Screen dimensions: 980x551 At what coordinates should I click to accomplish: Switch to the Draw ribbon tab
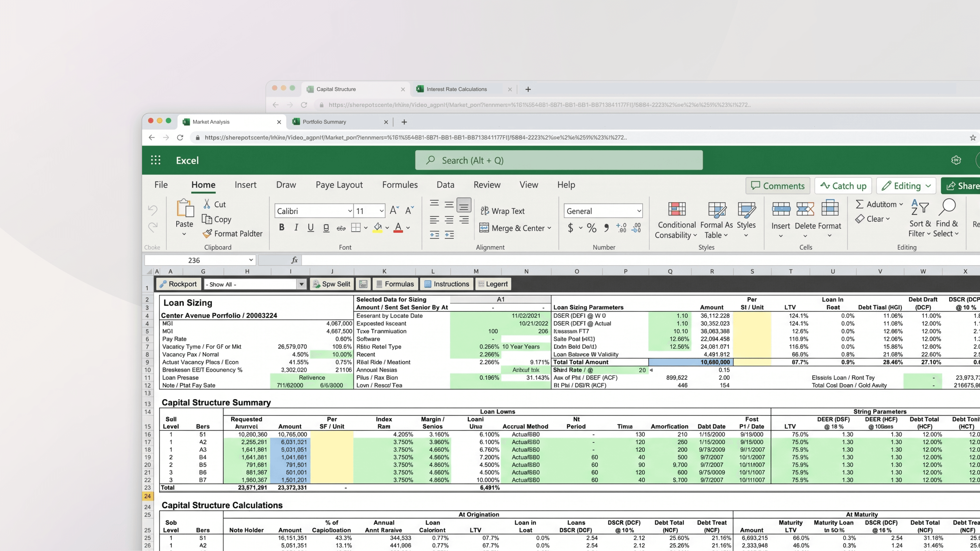pos(286,185)
